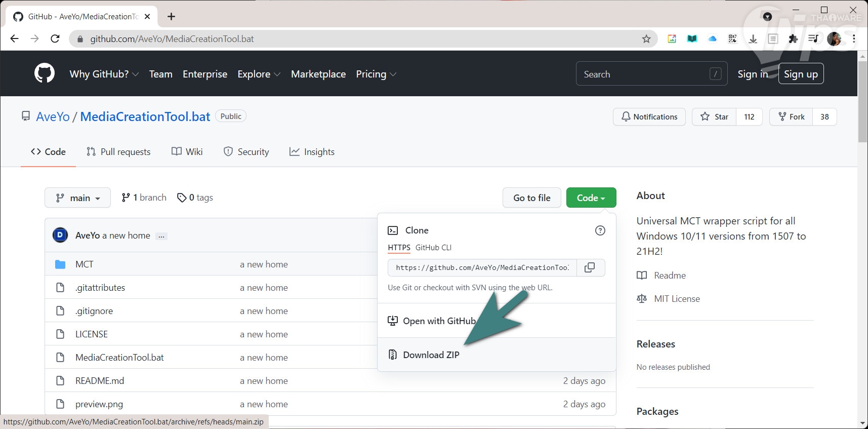
Task: Switch to the Pull requests tab
Action: pyautogui.click(x=118, y=152)
